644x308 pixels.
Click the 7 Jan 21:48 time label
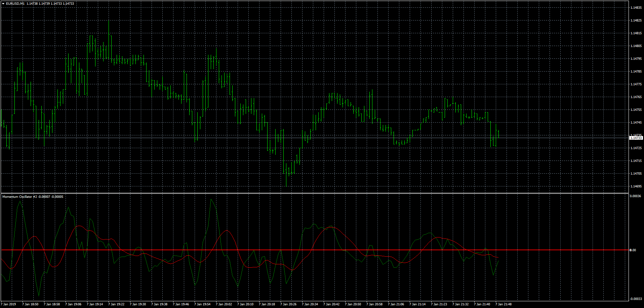504,304
